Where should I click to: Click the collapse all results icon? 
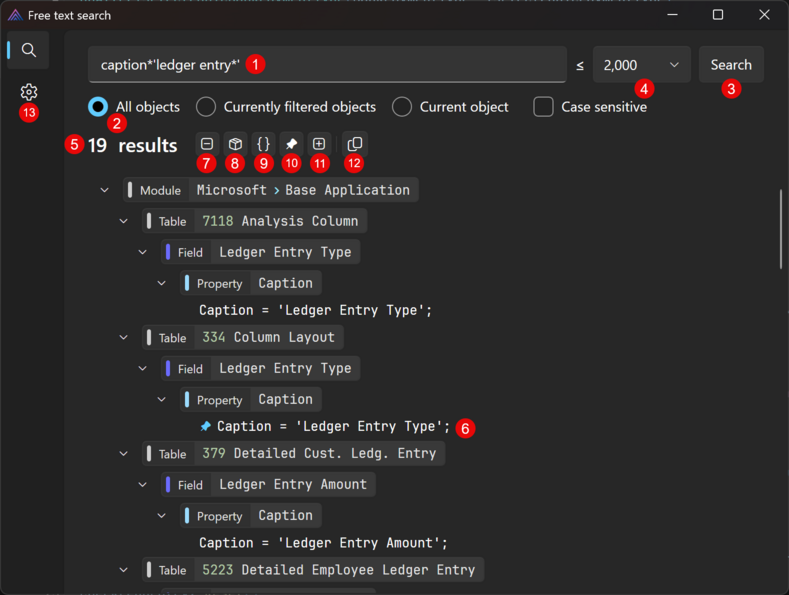(206, 144)
